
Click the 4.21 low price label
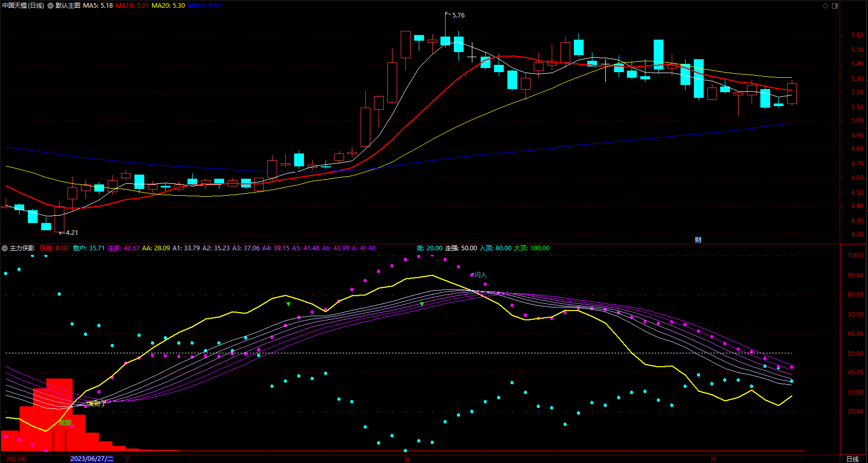[x=72, y=233]
